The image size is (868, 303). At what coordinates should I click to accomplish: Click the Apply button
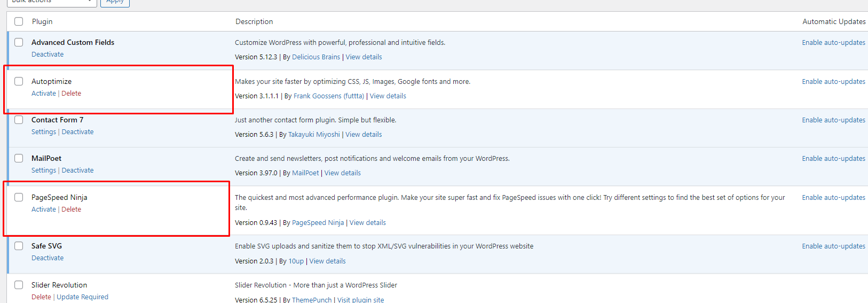pyautogui.click(x=115, y=2)
